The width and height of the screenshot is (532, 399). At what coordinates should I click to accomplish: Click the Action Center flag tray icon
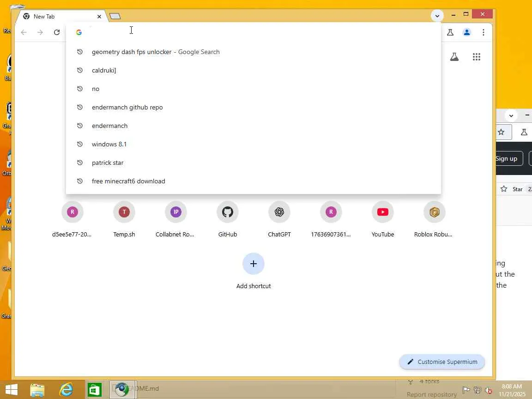[x=466, y=390]
